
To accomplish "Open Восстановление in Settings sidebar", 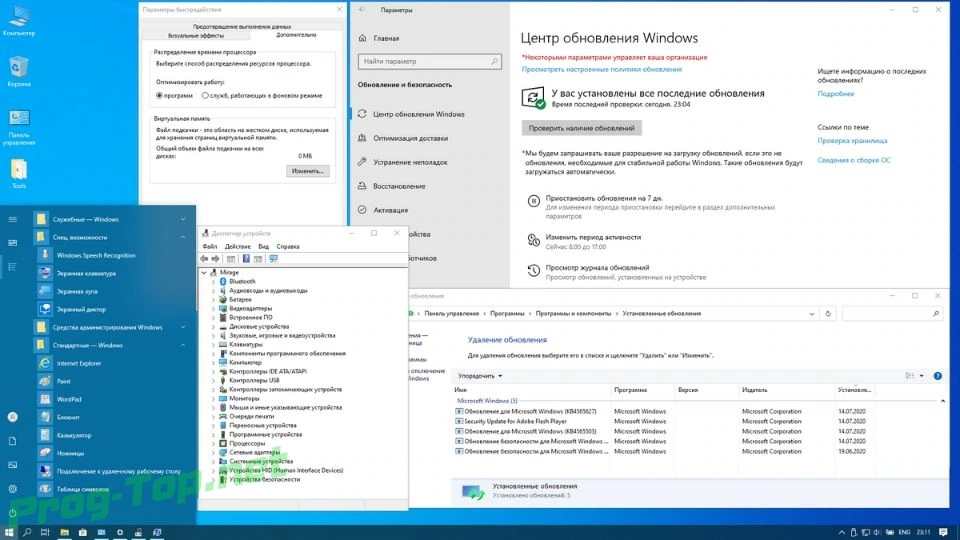I will pyautogui.click(x=399, y=186).
